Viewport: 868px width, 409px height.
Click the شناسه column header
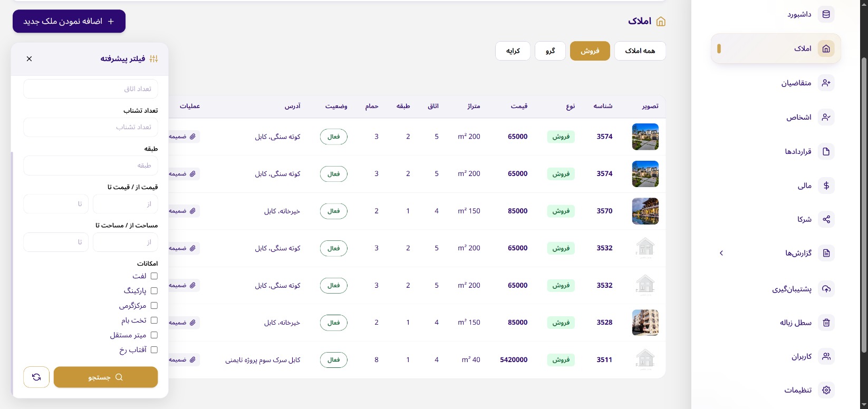603,106
